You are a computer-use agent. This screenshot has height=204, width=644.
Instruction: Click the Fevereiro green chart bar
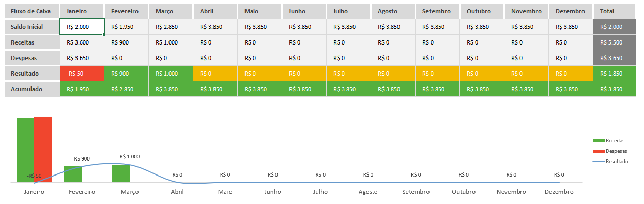coord(73,174)
